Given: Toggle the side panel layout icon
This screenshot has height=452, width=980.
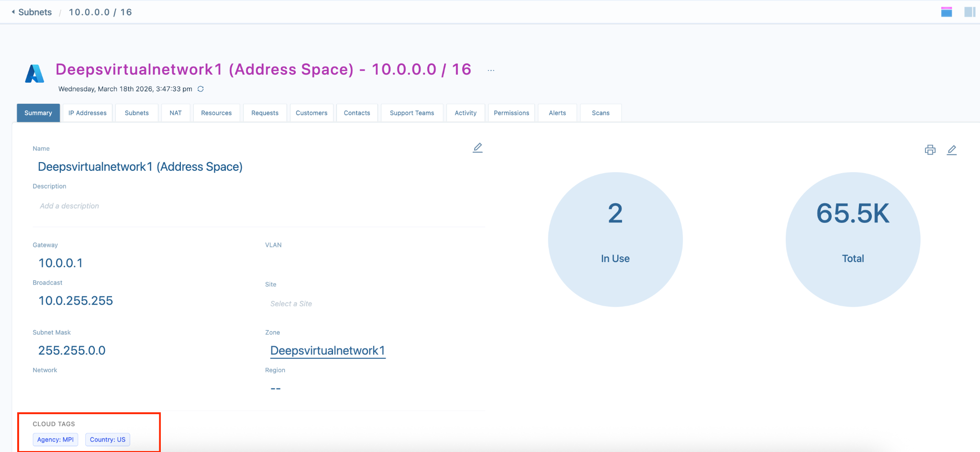Looking at the screenshot, I should [x=970, y=12].
